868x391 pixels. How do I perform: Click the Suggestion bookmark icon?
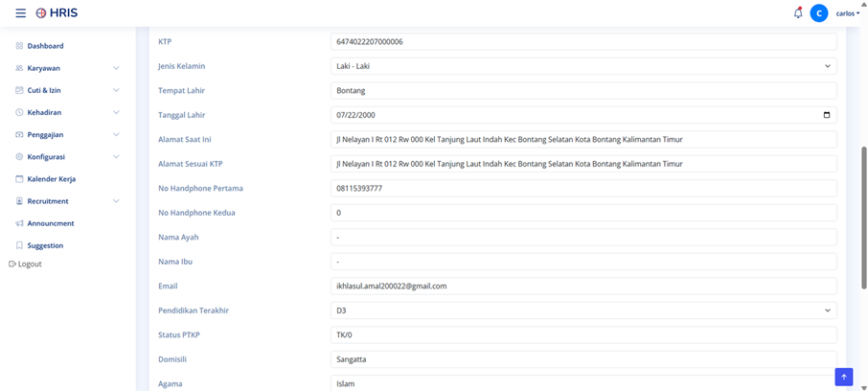point(19,245)
